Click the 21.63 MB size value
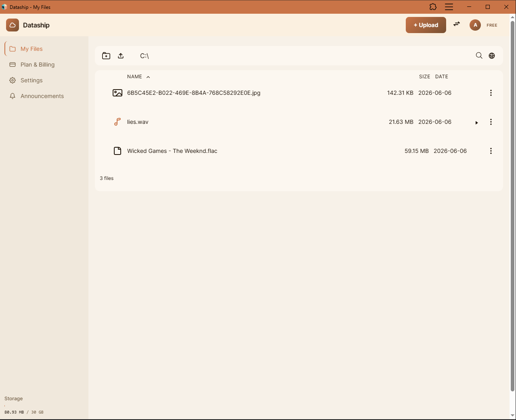 401,122
